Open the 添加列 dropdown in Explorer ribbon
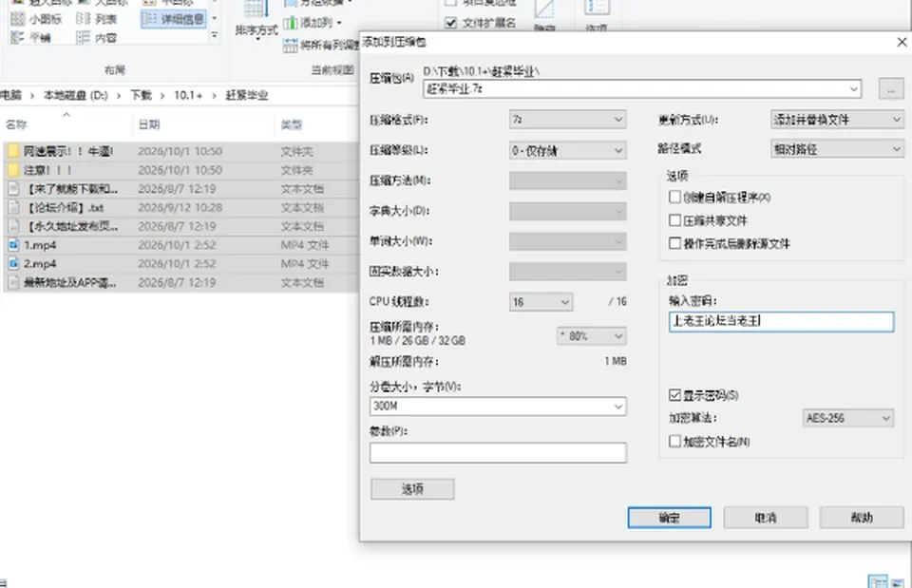 coord(313,23)
